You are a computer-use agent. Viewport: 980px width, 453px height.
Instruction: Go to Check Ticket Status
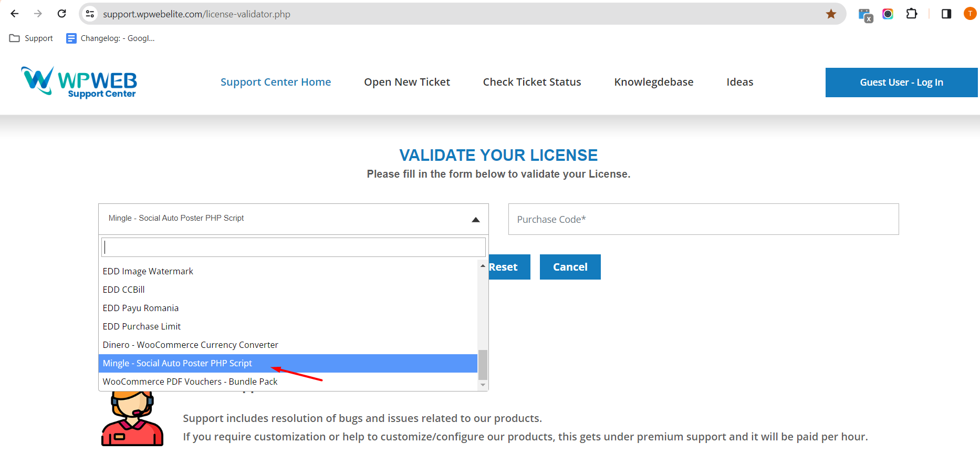pyautogui.click(x=532, y=82)
